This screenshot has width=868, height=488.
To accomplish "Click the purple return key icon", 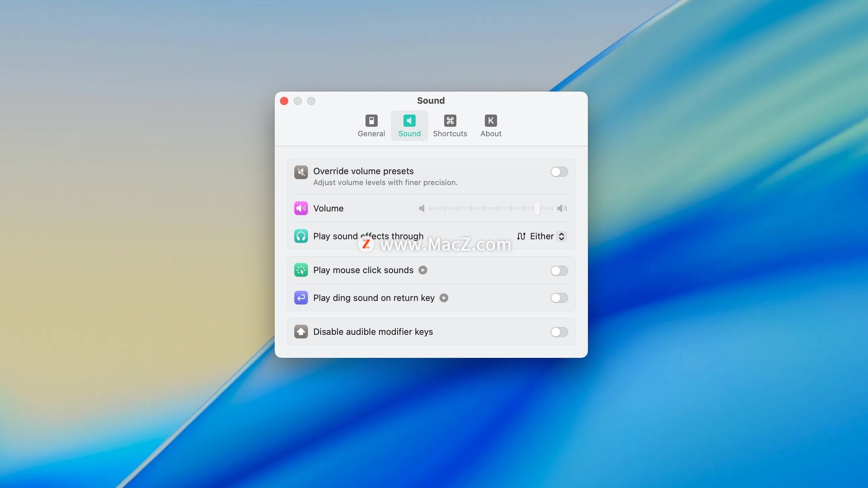I will pyautogui.click(x=301, y=298).
